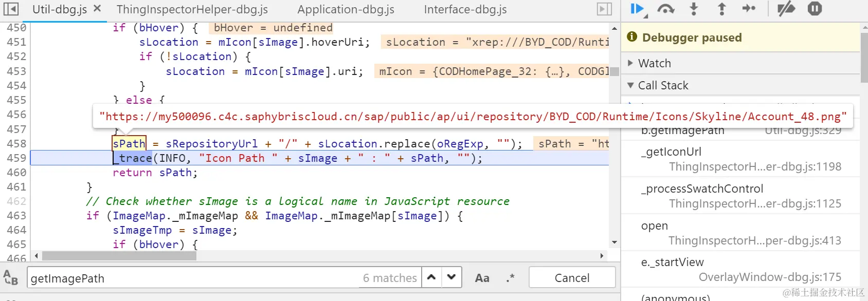Image resolution: width=868 pixels, height=301 pixels.
Task: Close the Util-dbg.js tab
Action: 97,9
